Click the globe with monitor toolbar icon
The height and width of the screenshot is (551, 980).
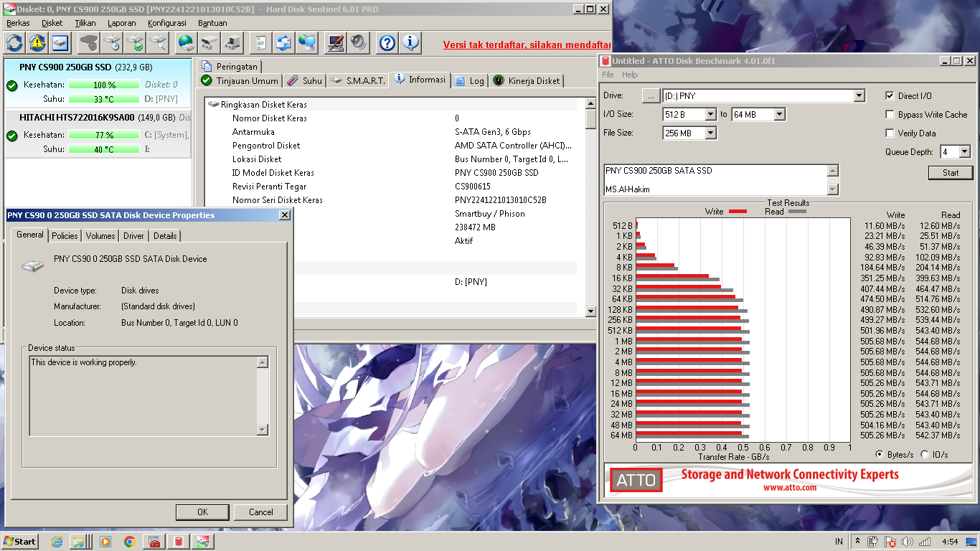(x=307, y=42)
